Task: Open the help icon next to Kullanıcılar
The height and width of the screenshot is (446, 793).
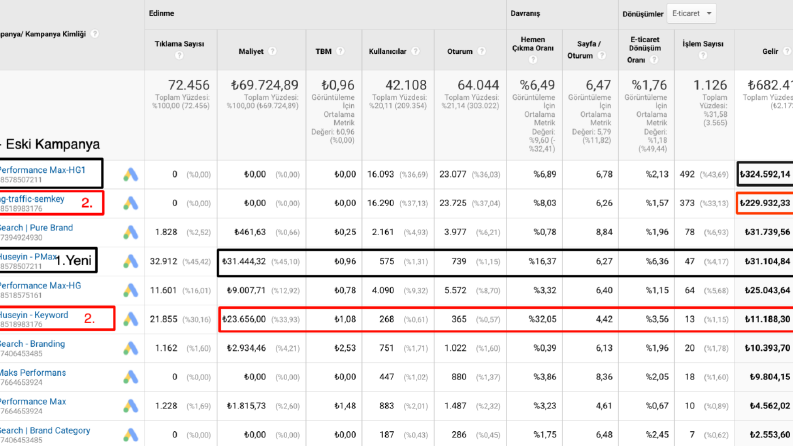Action: (415, 51)
